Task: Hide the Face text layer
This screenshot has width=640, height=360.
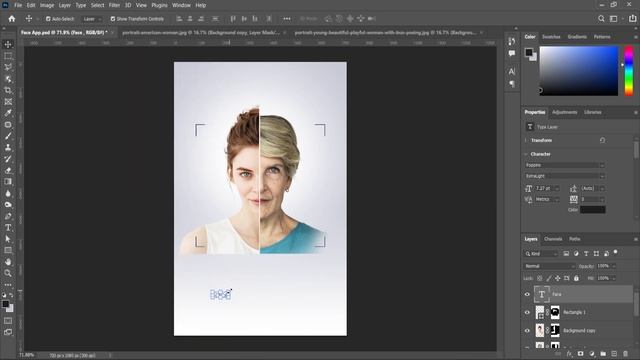Action: (527, 294)
